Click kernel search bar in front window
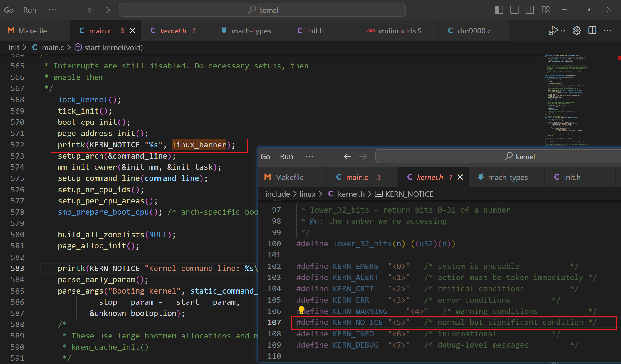Viewport: 621px width, 364px height. (x=498, y=156)
